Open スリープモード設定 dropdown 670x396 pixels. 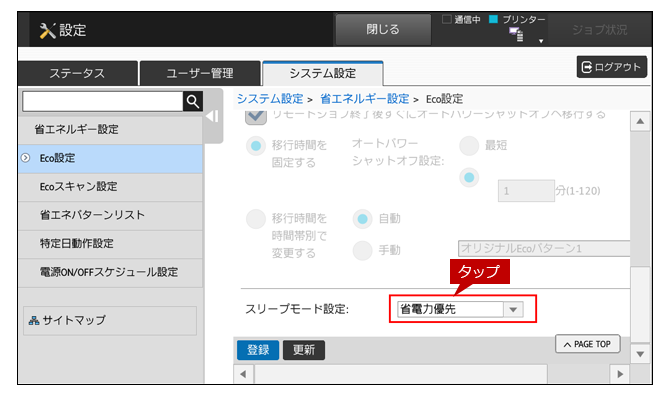[460, 309]
